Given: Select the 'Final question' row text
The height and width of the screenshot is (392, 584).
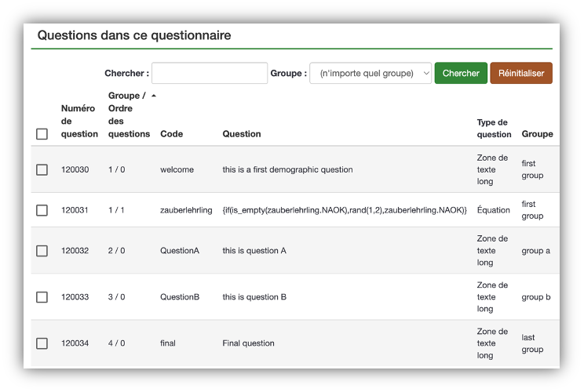Looking at the screenshot, I should click(248, 343).
